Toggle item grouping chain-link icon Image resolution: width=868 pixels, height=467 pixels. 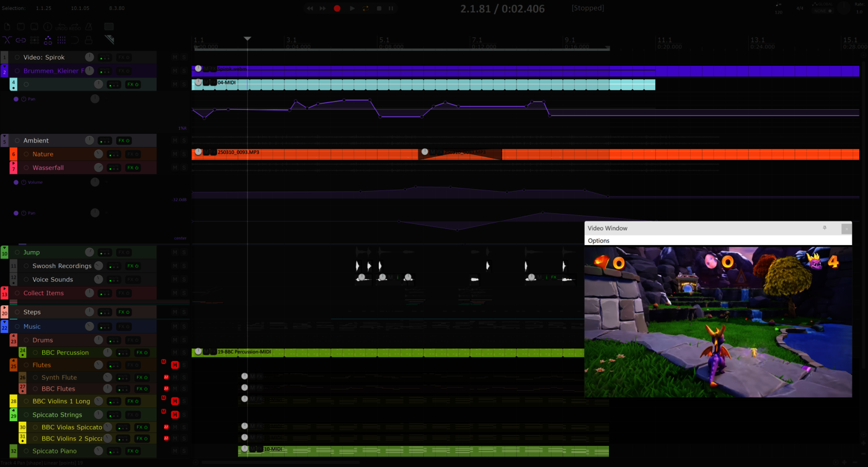(x=21, y=40)
